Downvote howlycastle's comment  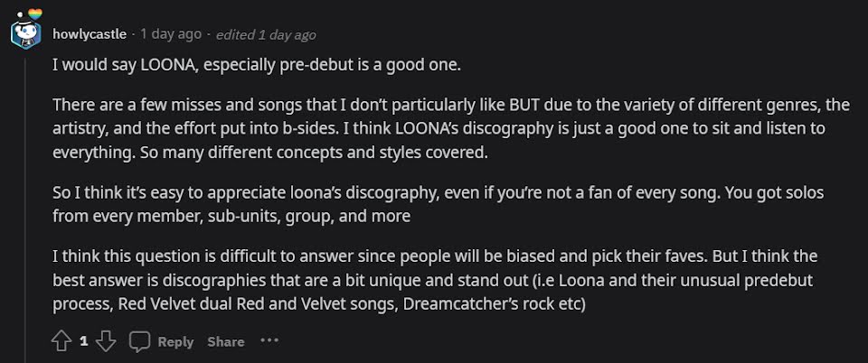106,341
